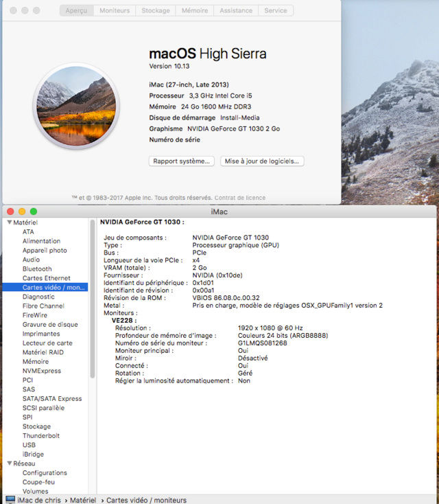The image size is (439, 504).
Task: Select iBridge in the sidebar
Action: click(x=33, y=454)
